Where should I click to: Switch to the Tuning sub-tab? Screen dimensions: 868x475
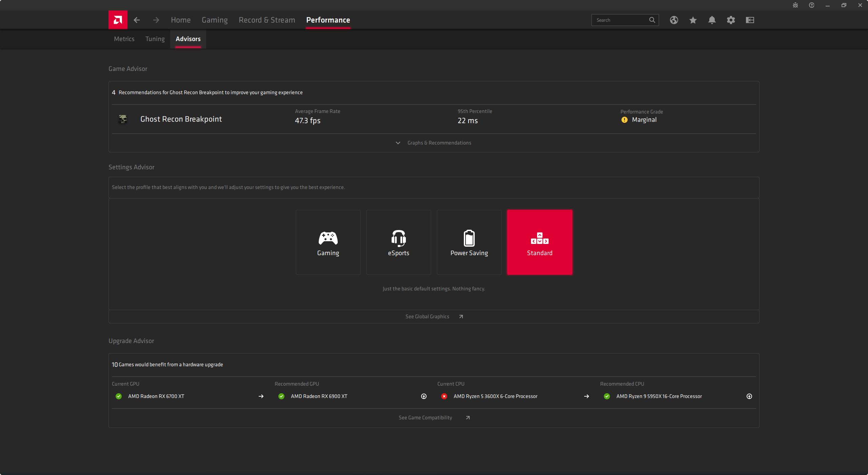(x=155, y=39)
